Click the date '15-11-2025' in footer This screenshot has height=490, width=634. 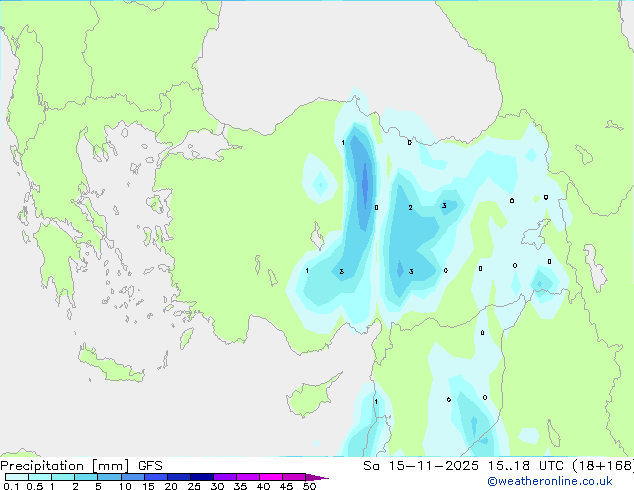point(433,466)
